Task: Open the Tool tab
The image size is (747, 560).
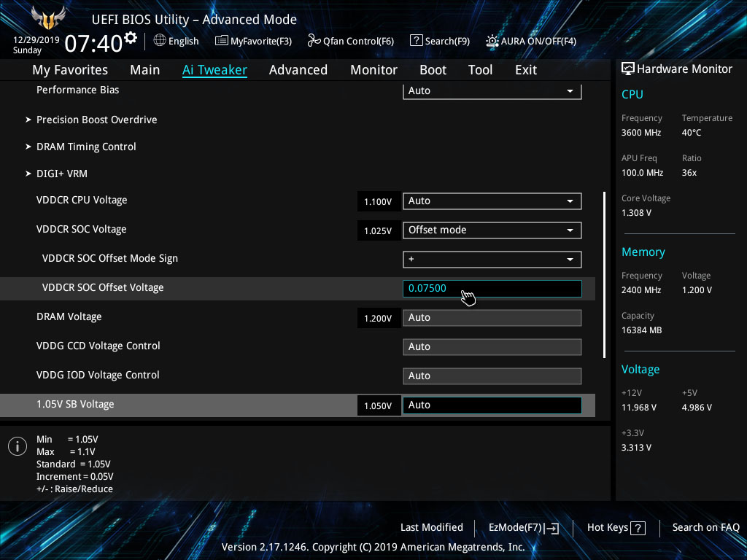Action: 480,70
